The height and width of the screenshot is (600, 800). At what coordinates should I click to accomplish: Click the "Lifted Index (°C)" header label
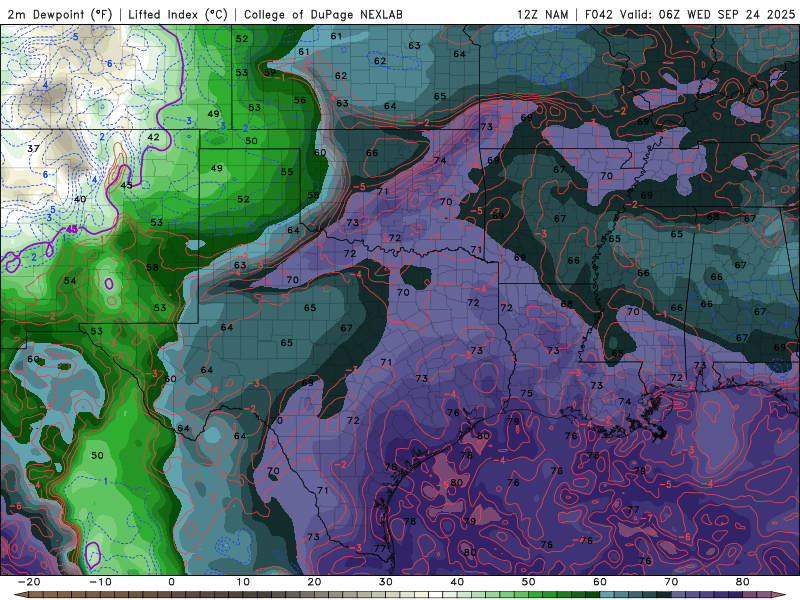click(x=178, y=15)
